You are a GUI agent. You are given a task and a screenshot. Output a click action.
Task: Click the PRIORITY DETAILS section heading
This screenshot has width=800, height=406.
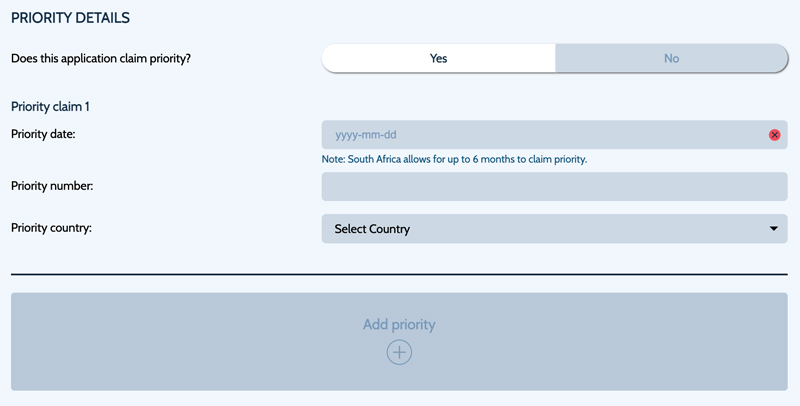70,18
